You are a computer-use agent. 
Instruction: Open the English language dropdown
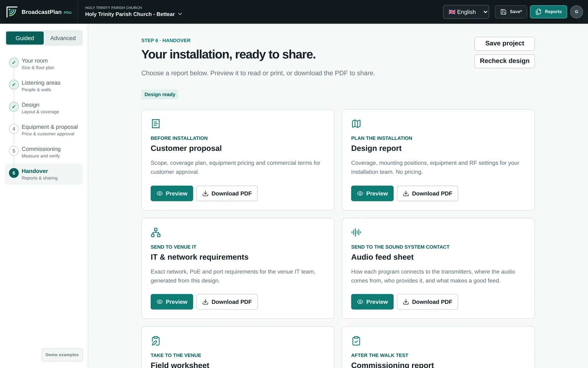466,12
